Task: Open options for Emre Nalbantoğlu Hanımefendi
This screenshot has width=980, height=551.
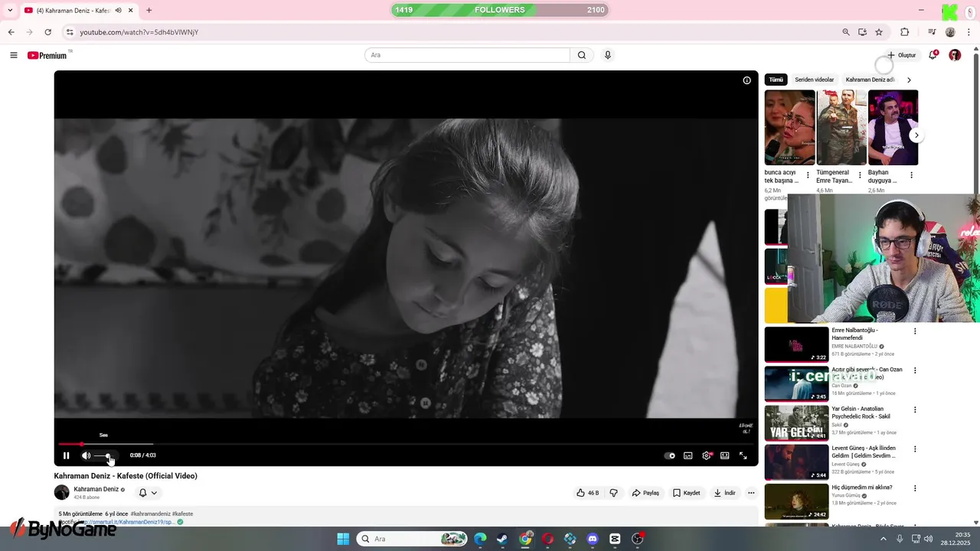Action: point(914,331)
